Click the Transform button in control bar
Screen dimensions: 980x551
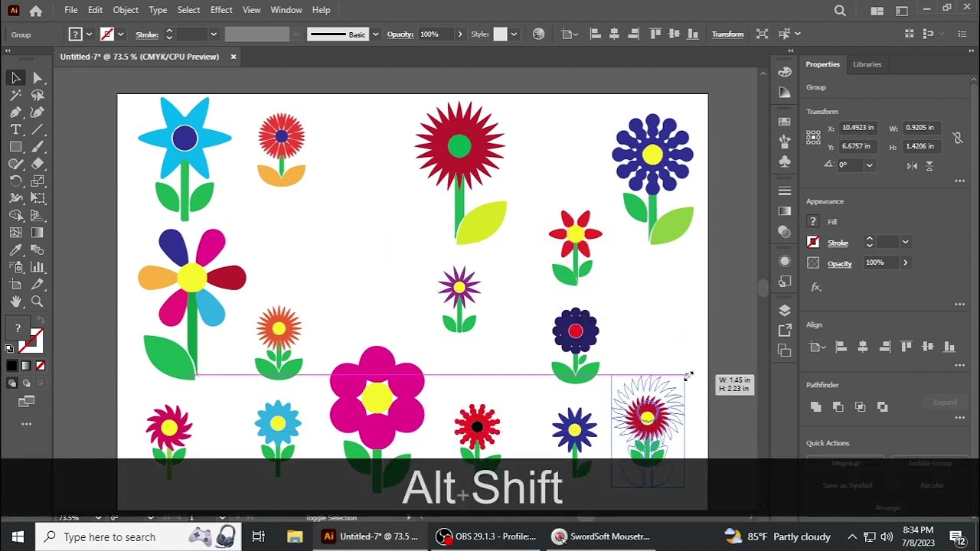[727, 34]
